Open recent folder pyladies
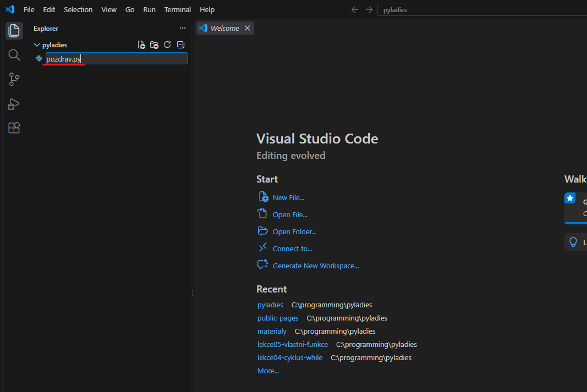Viewport: 587px width, 392px height. 270,305
